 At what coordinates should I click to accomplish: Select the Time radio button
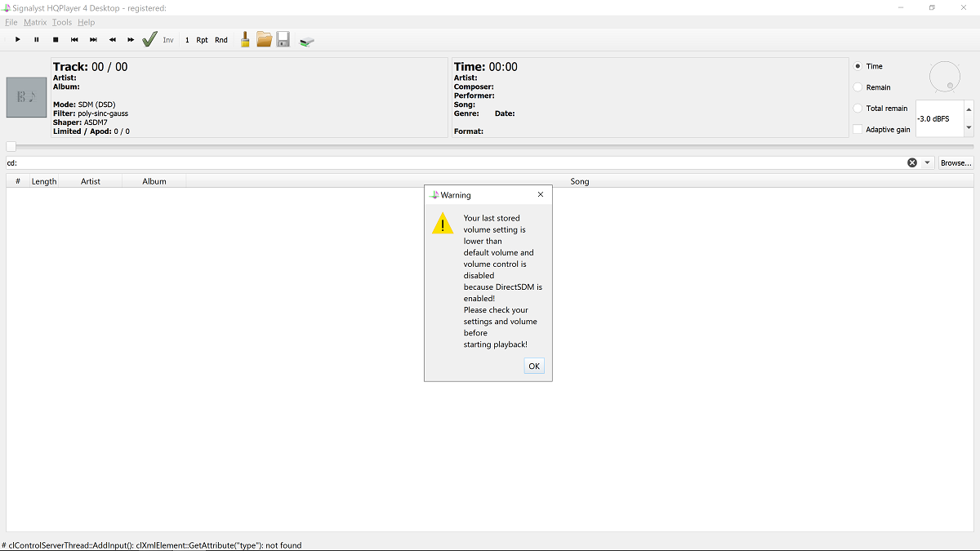(x=857, y=66)
